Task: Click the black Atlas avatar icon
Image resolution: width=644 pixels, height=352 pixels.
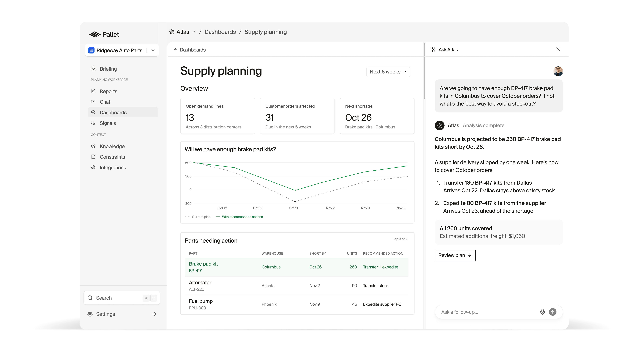Action: tap(440, 125)
